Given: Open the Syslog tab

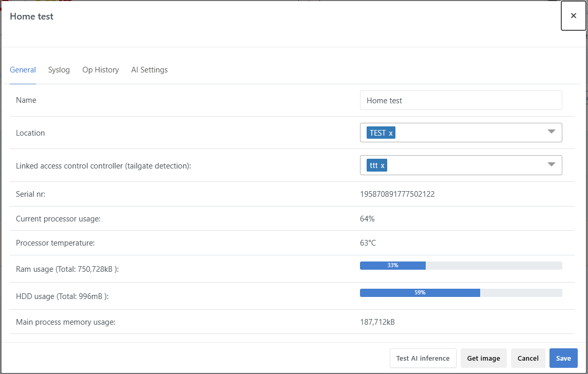Looking at the screenshot, I should pyautogui.click(x=59, y=70).
